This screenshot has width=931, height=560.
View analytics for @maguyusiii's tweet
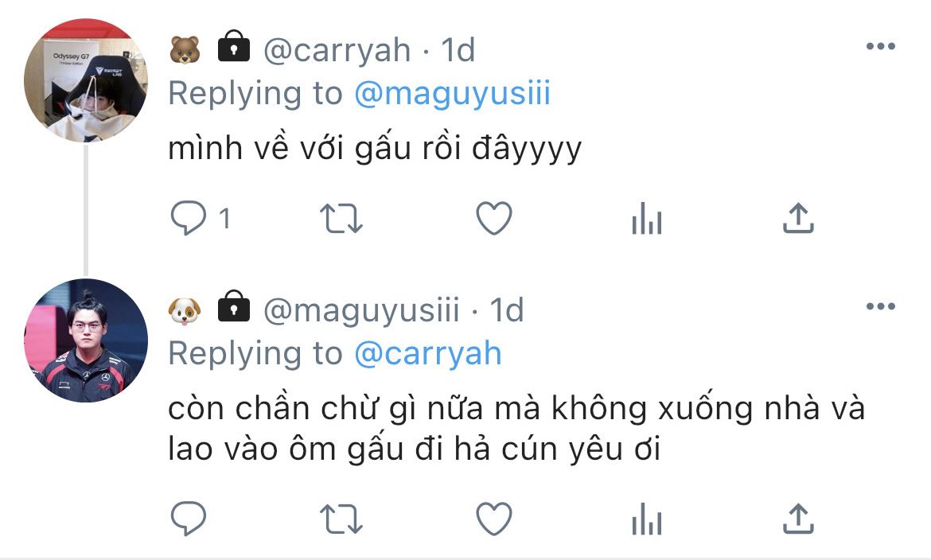pyautogui.click(x=647, y=519)
